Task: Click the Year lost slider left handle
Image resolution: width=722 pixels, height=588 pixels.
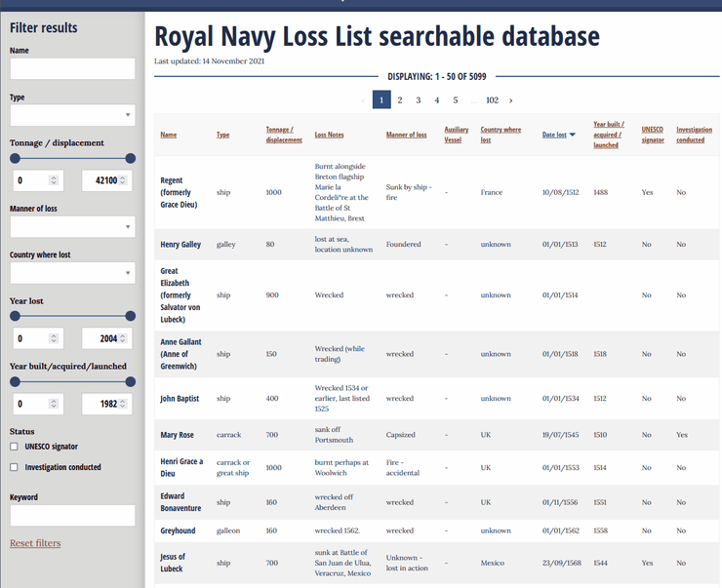Action: tap(15, 316)
